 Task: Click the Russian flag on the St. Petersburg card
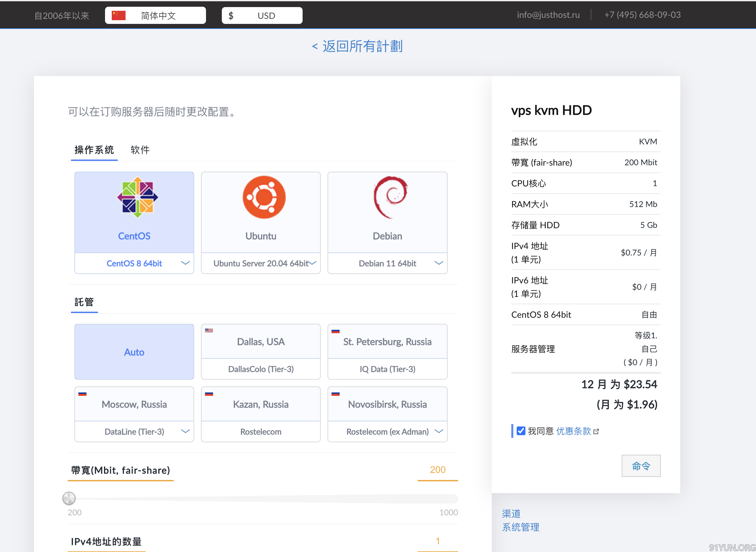pyautogui.click(x=336, y=331)
